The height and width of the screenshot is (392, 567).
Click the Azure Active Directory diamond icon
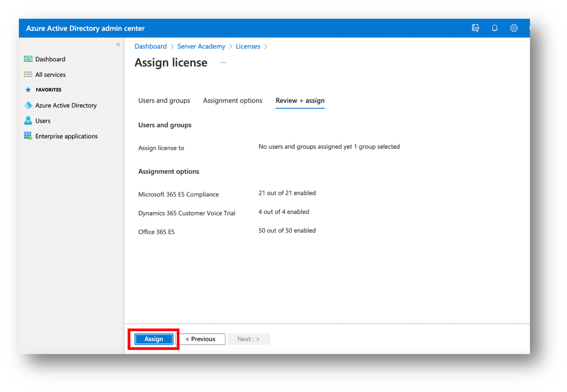[x=28, y=105]
